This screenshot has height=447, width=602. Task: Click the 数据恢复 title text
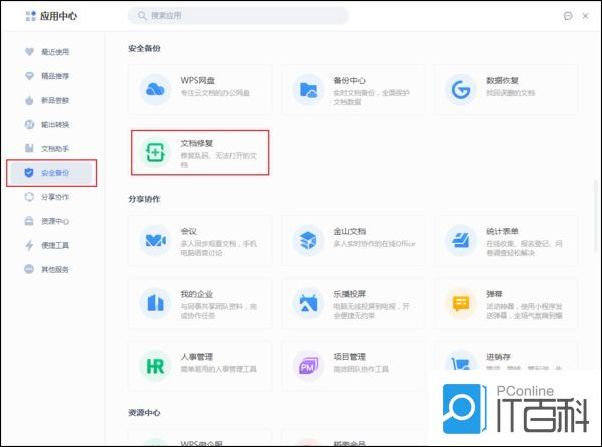[x=502, y=80]
